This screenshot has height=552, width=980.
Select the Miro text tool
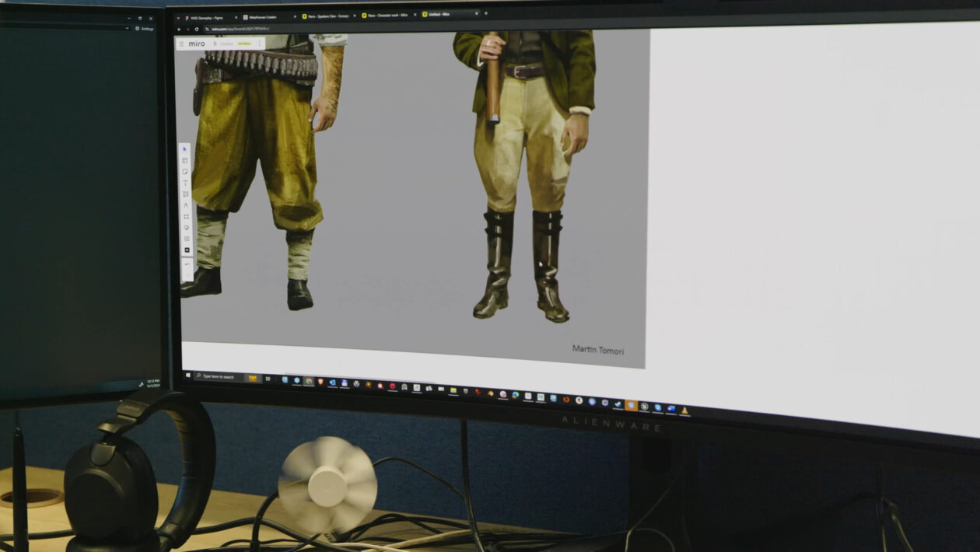(x=185, y=183)
